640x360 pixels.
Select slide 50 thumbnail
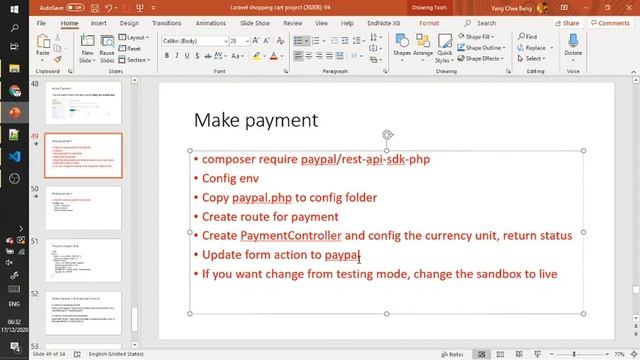[83, 208]
